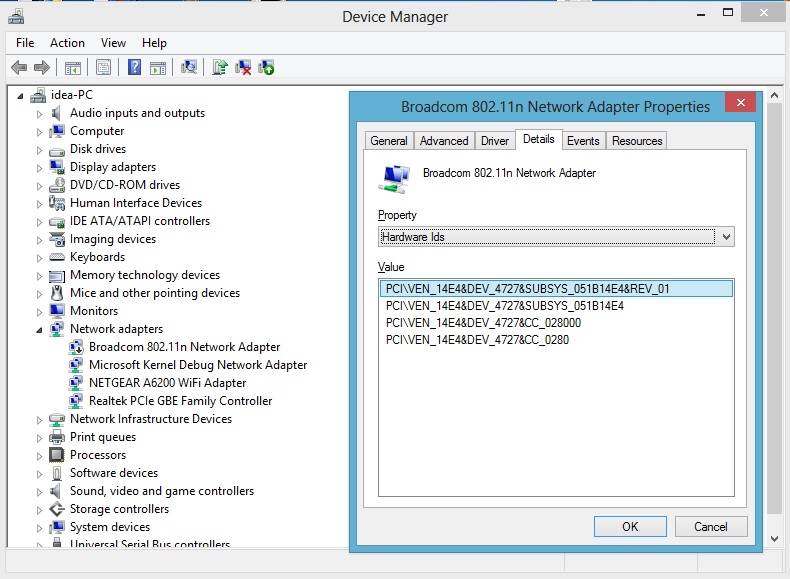790x579 pixels.
Task: Click the Keyboards category icon
Action: (57, 257)
